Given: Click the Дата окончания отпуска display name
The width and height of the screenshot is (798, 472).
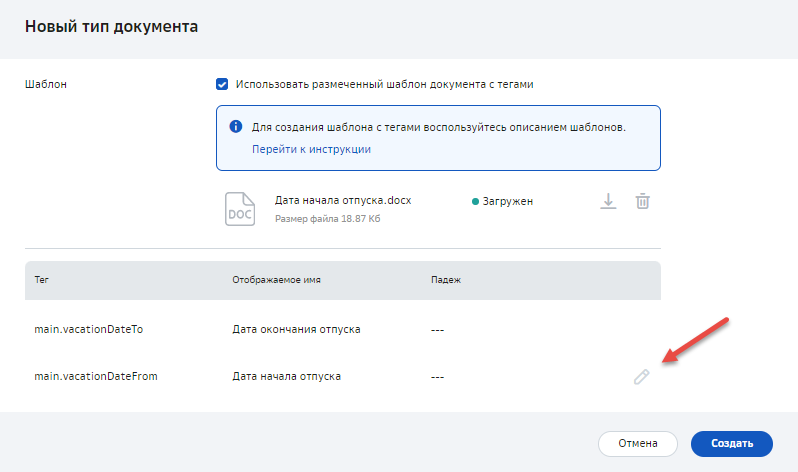Looking at the screenshot, I should point(296,329).
